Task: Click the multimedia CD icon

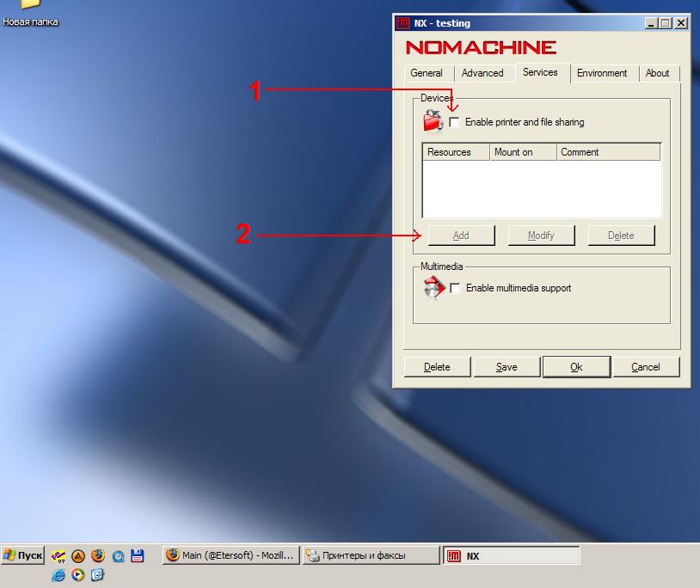Action: [433, 288]
